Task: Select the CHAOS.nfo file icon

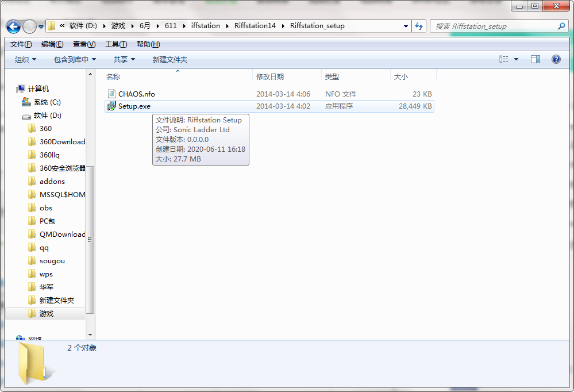Action: click(111, 94)
